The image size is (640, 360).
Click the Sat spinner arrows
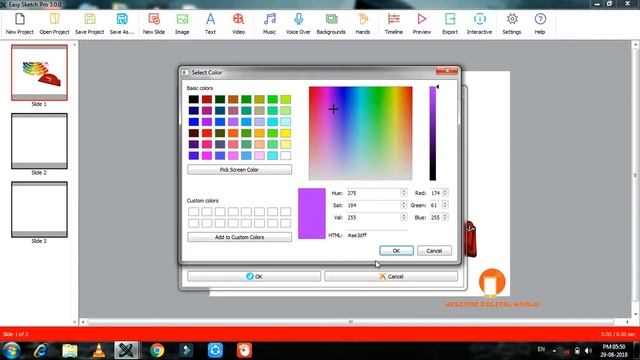404,205
